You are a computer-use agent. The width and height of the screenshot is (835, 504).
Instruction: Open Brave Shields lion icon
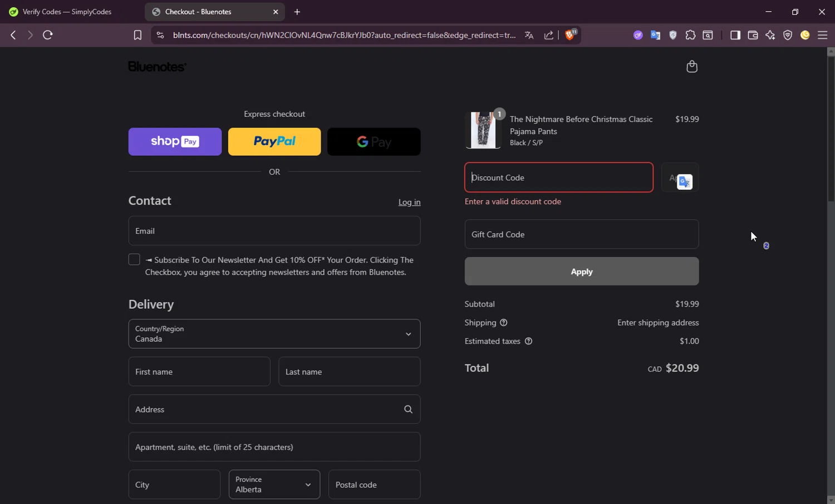coord(571,34)
